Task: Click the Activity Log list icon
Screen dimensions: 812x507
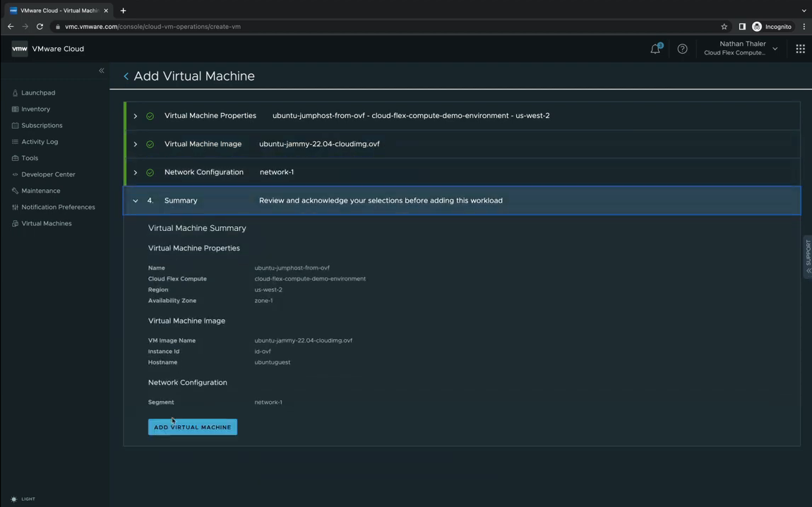Action: pyautogui.click(x=15, y=142)
